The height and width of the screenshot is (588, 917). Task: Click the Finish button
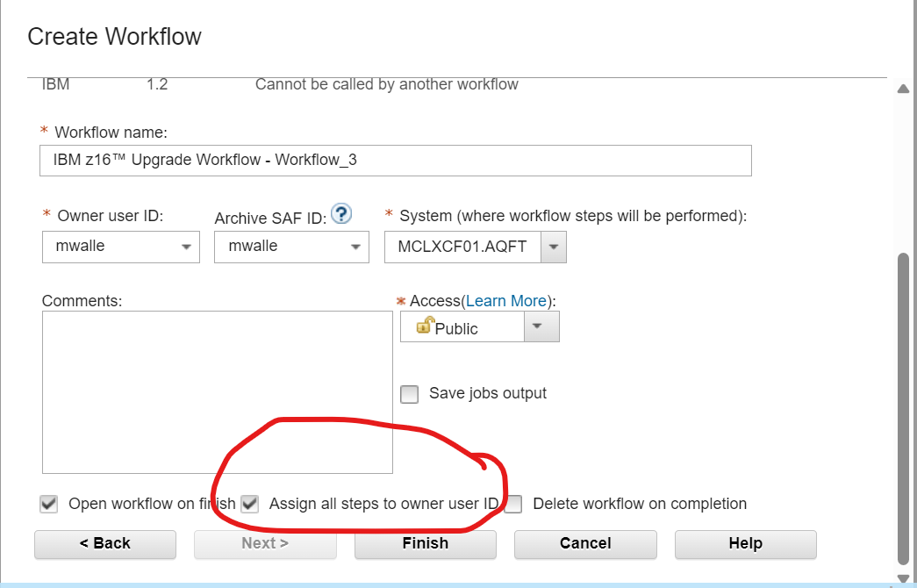tap(425, 544)
